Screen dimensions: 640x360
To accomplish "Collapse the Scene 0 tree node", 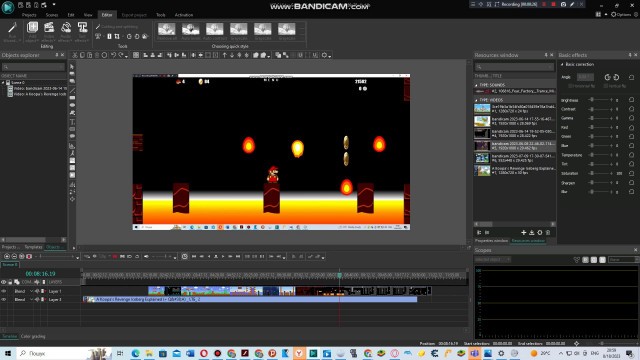I will pyautogui.click(x=3, y=82).
